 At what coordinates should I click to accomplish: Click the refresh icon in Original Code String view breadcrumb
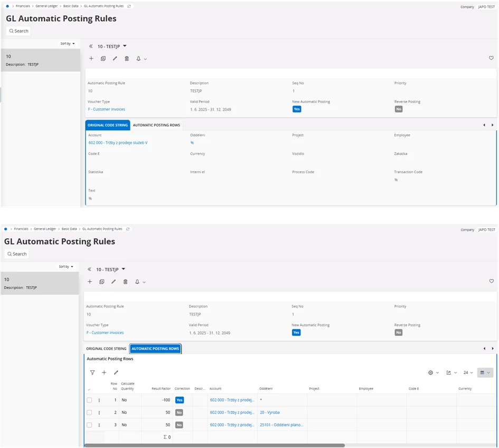(129, 6)
